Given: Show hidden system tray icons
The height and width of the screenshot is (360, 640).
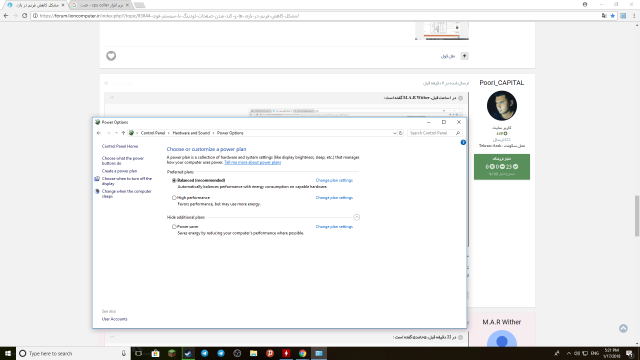Looking at the screenshot, I should point(569,353).
